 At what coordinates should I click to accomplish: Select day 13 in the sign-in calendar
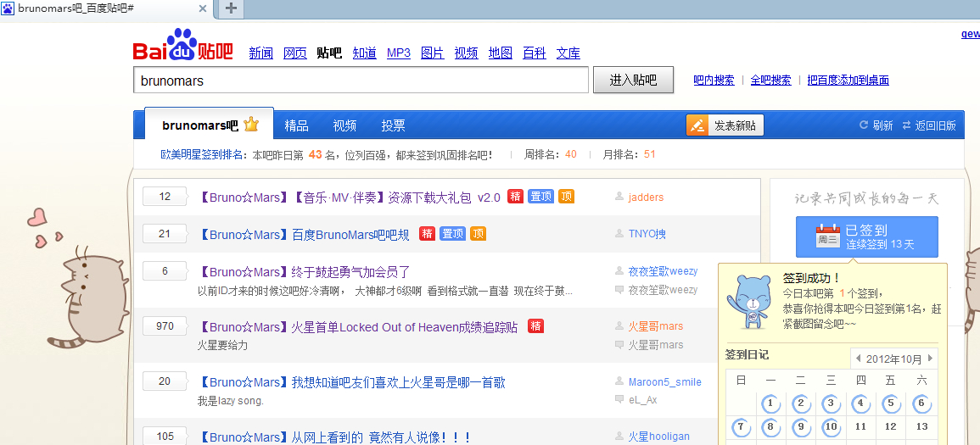point(921,427)
